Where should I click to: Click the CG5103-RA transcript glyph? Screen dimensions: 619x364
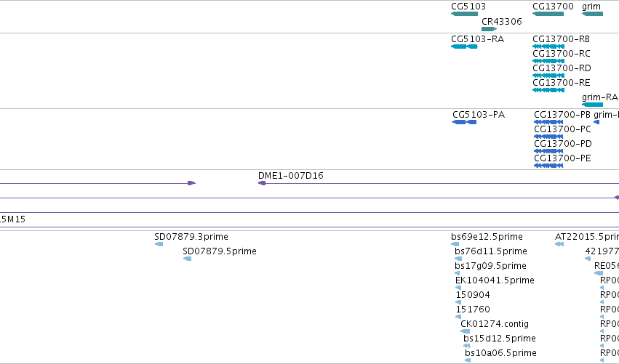(464, 46)
